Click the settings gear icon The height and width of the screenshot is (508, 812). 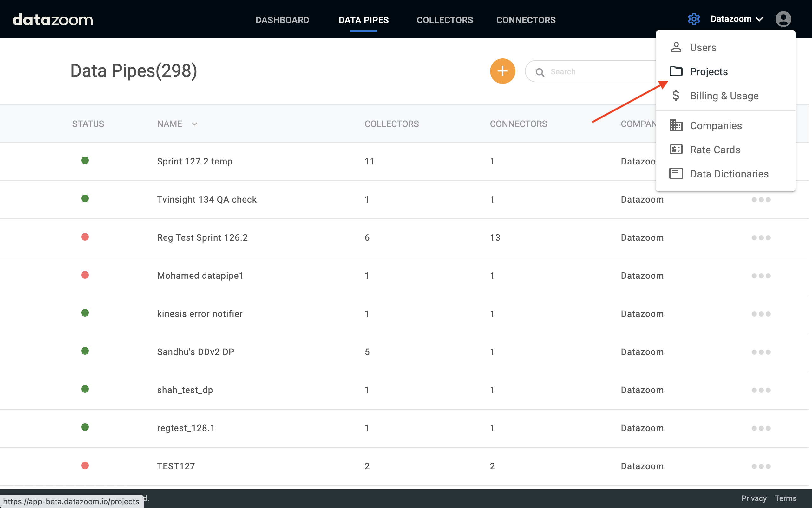(x=694, y=19)
